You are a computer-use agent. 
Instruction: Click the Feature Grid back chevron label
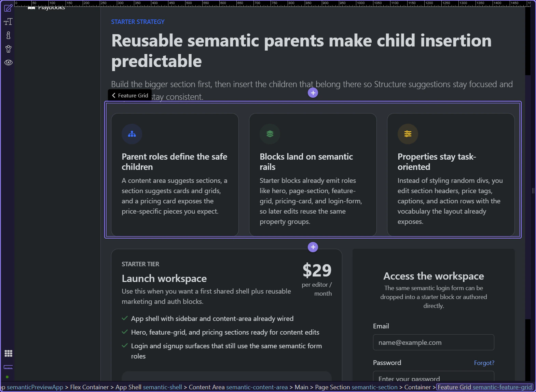[130, 95]
